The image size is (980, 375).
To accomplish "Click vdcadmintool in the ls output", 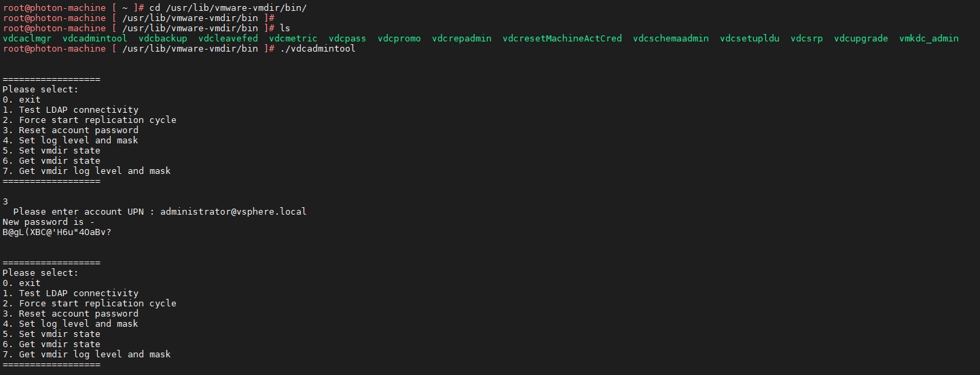I will 94,39.
